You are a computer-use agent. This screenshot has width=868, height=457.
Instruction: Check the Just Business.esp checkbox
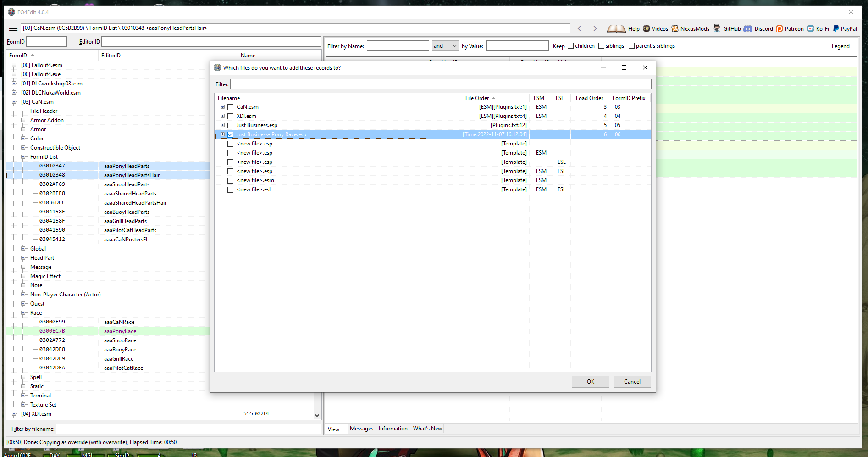pos(231,125)
